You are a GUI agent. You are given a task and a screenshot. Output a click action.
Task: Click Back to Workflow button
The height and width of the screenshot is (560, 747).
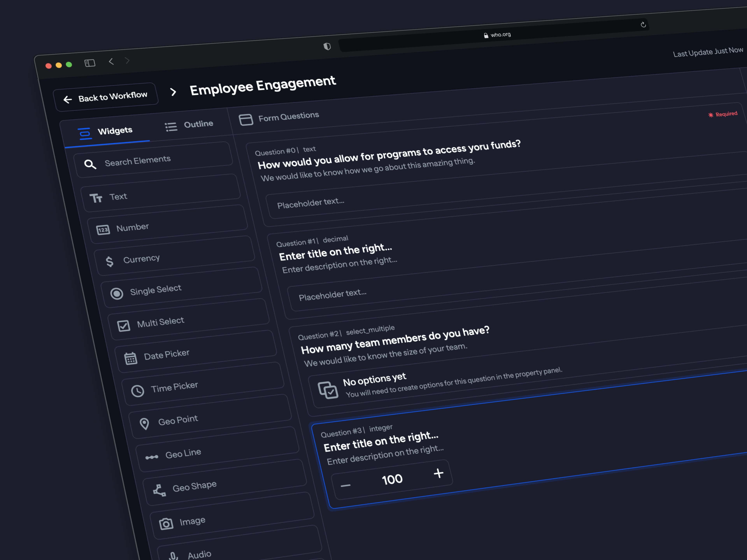pyautogui.click(x=105, y=97)
